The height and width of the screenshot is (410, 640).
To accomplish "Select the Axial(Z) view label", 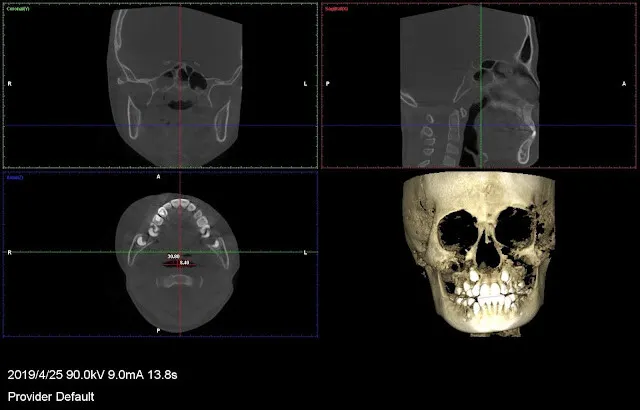I will (16, 177).
